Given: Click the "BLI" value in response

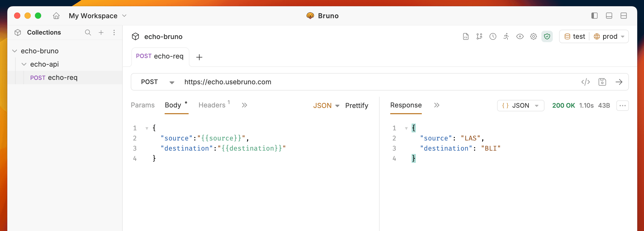Looking at the screenshot, I should (491, 148).
